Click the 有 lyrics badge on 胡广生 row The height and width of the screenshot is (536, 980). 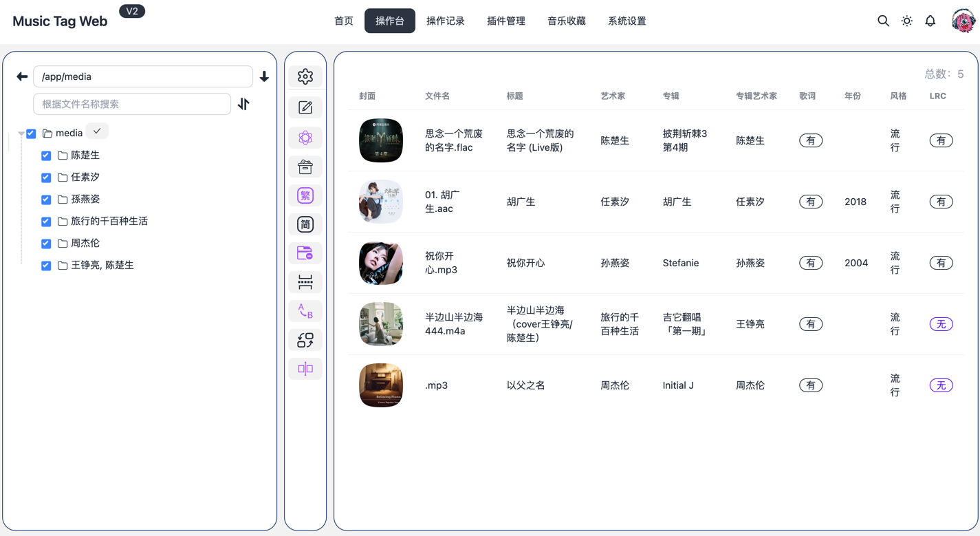coord(810,202)
